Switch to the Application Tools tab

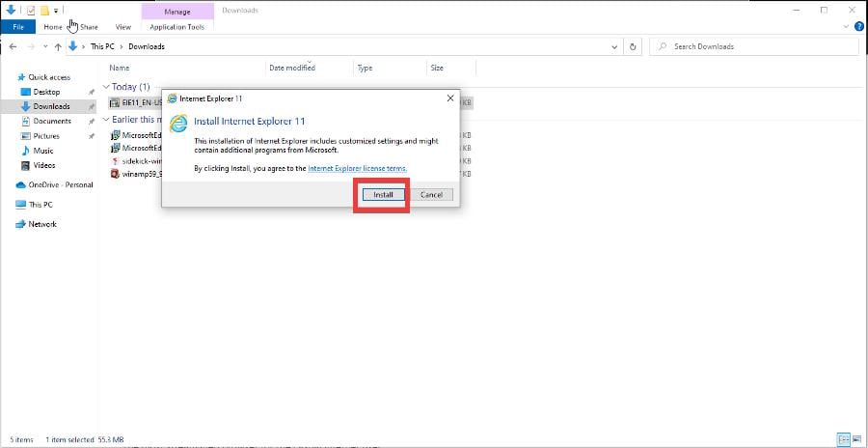[x=177, y=27]
